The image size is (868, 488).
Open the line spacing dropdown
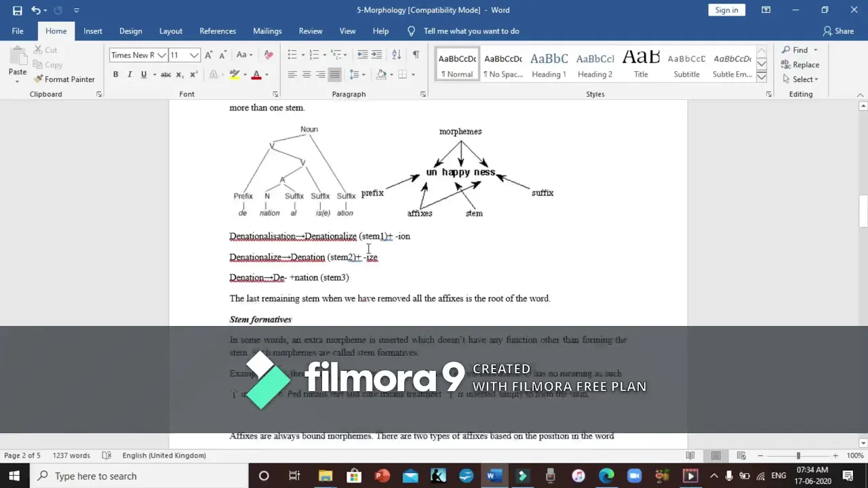click(357, 75)
